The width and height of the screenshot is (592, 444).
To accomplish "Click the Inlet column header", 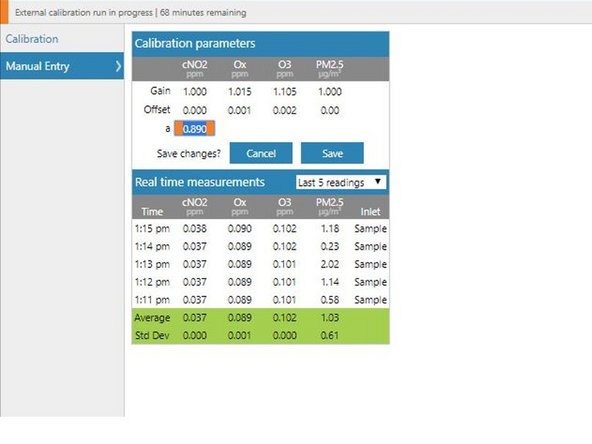I will (370, 211).
